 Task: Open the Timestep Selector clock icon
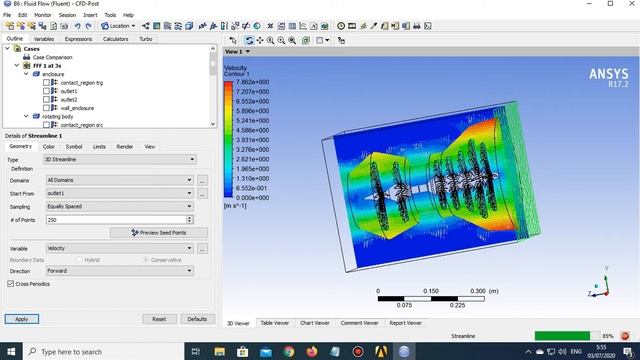(341, 26)
